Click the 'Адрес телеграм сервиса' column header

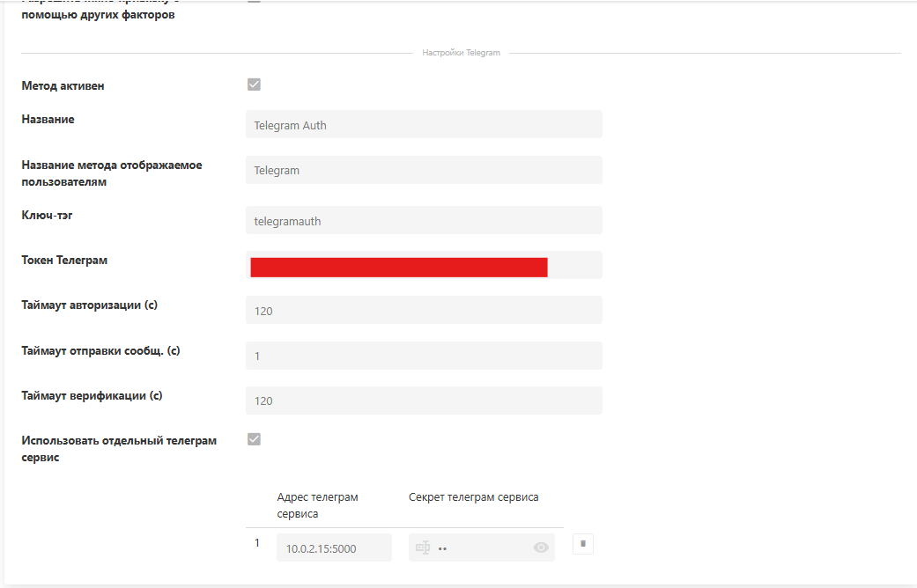pyautogui.click(x=317, y=505)
